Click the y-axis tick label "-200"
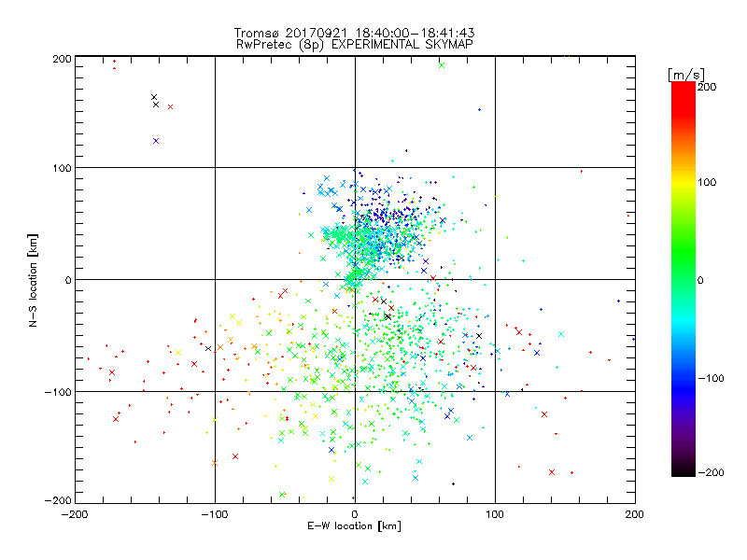747x560 pixels. click(x=58, y=501)
